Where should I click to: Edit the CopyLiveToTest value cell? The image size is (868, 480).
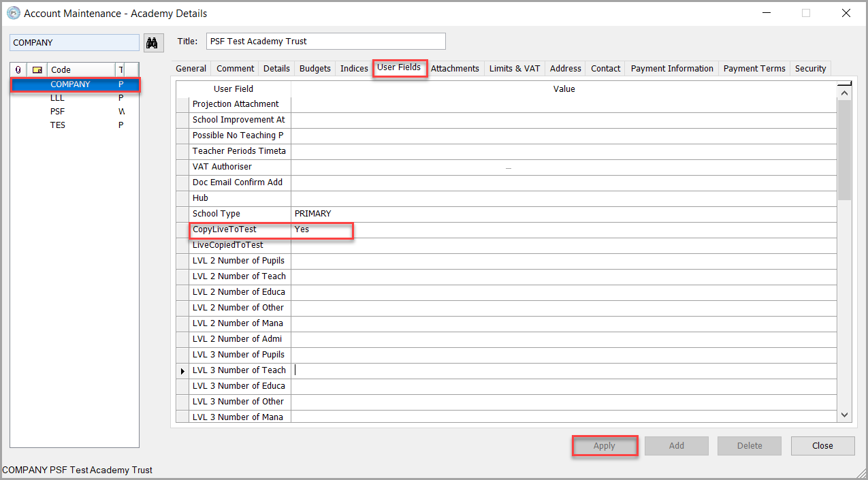click(x=564, y=229)
